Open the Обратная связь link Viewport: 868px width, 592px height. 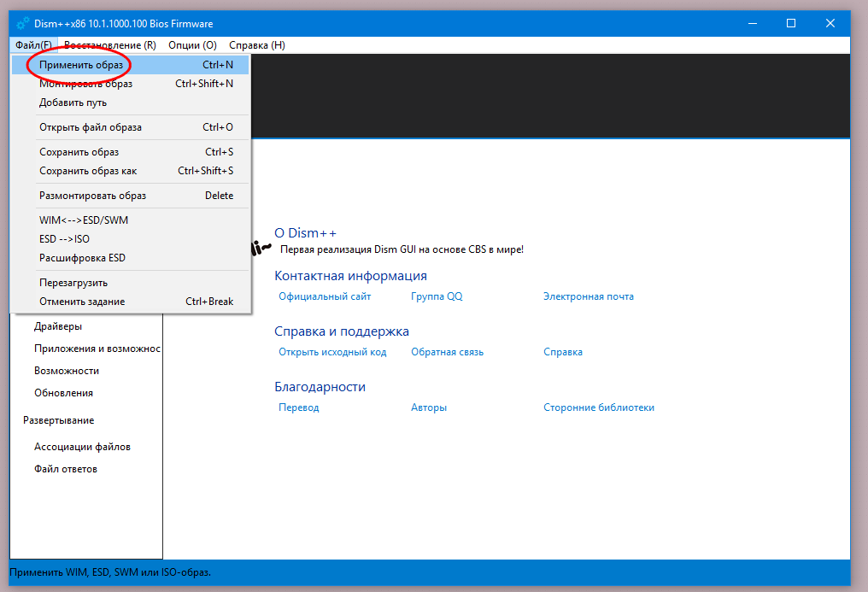pyautogui.click(x=448, y=352)
